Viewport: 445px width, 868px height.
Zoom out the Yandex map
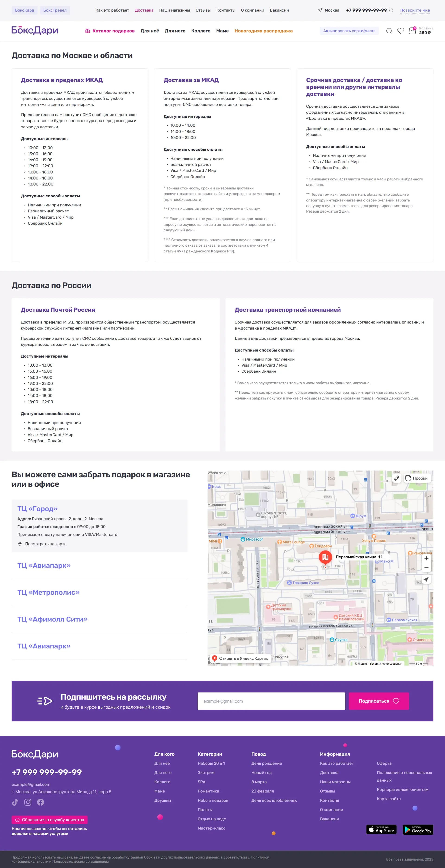click(x=426, y=568)
